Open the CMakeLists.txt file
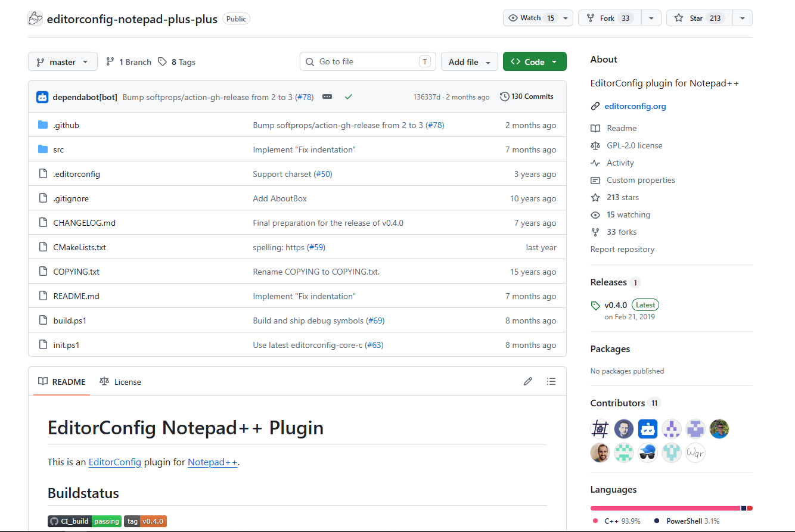 pyautogui.click(x=79, y=247)
